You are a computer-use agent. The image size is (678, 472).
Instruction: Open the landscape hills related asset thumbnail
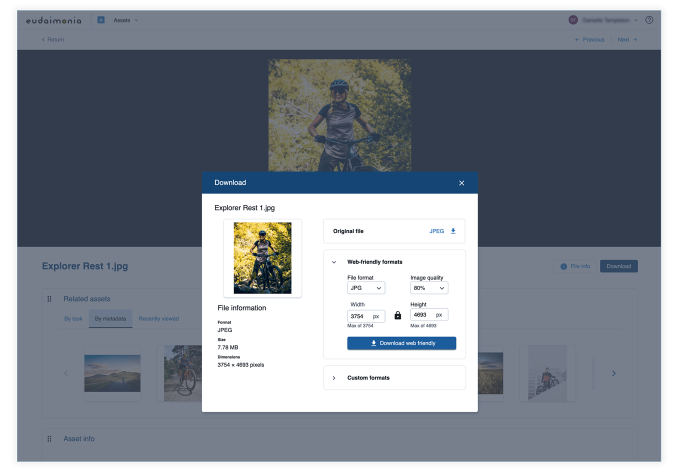tap(112, 373)
